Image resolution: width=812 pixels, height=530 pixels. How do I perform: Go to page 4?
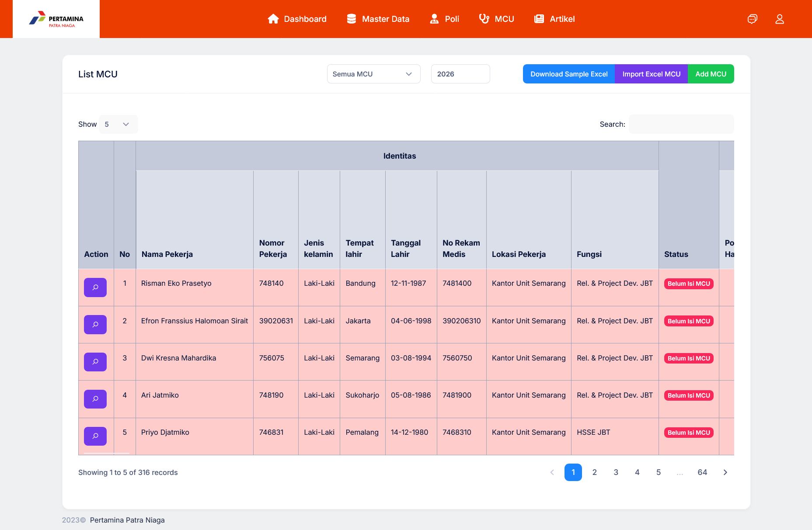coord(637,472)
